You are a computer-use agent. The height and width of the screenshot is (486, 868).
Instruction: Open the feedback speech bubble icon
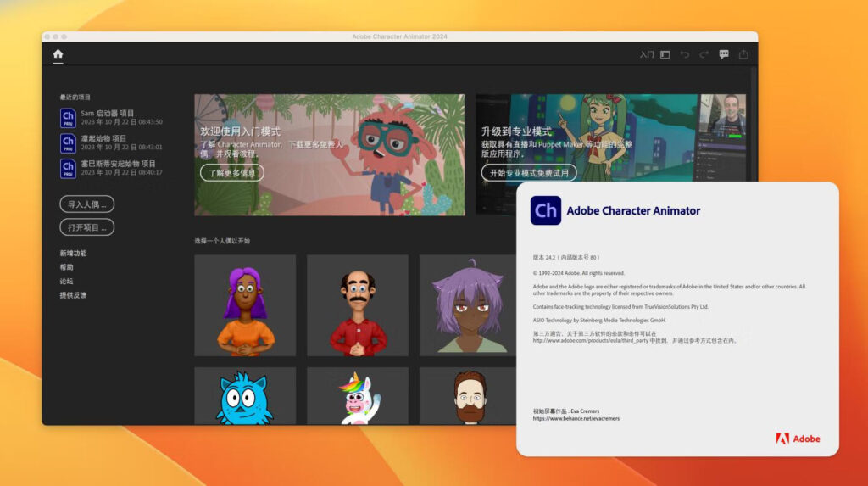point(724,54)
